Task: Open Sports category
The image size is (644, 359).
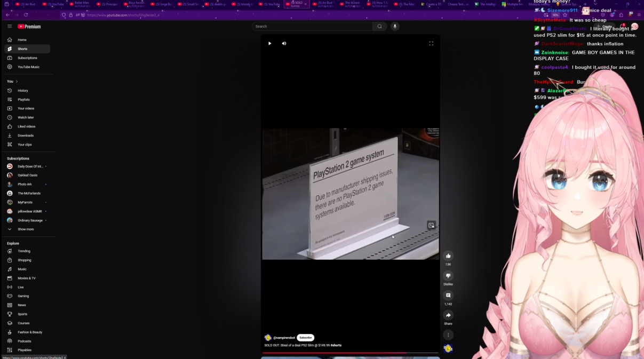Action: click(27, 314)
